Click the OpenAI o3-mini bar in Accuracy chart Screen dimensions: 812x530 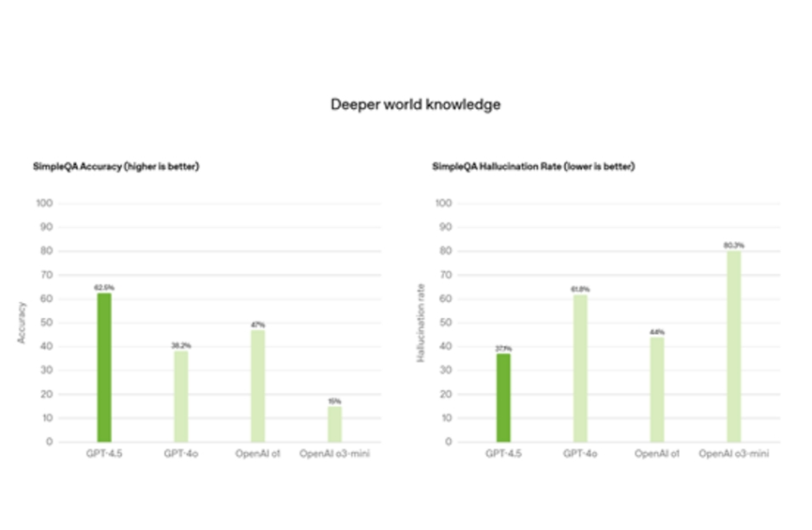(334, 424)
